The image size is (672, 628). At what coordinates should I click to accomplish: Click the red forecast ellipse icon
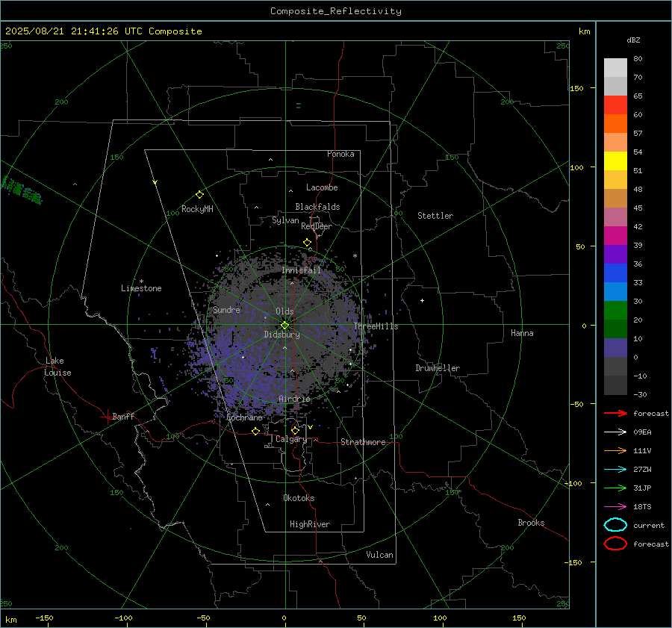click(615, 544)
